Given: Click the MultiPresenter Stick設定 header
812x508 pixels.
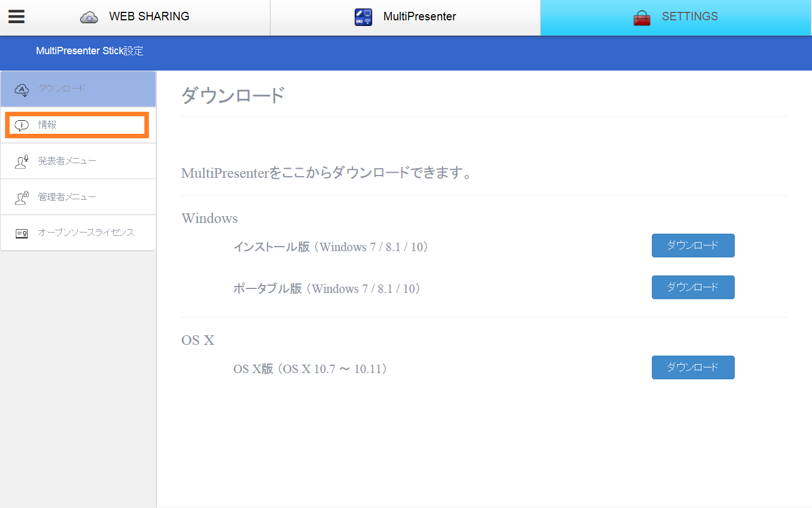Looking at the screenshot, I should point(90,51).
